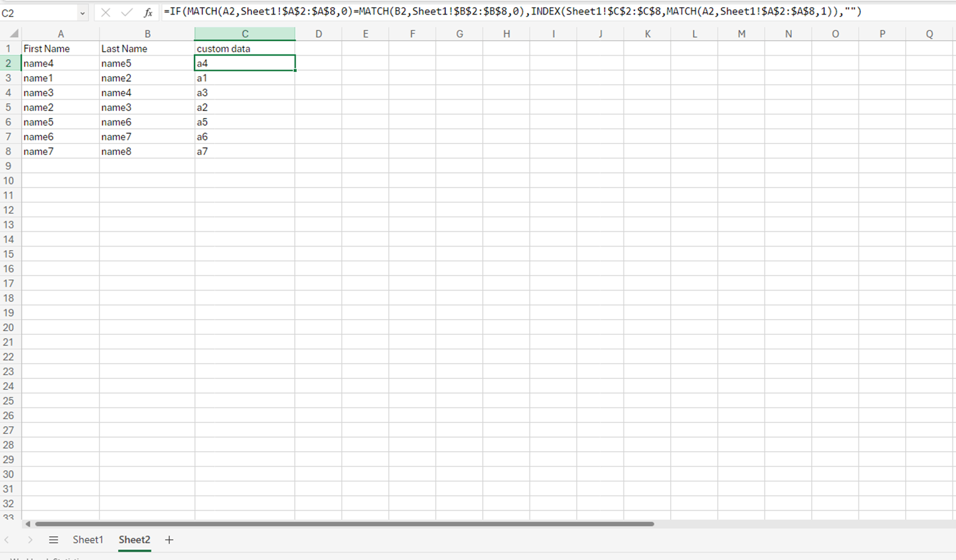Select column Q header
956x560 pixels.
click(929, 34)
